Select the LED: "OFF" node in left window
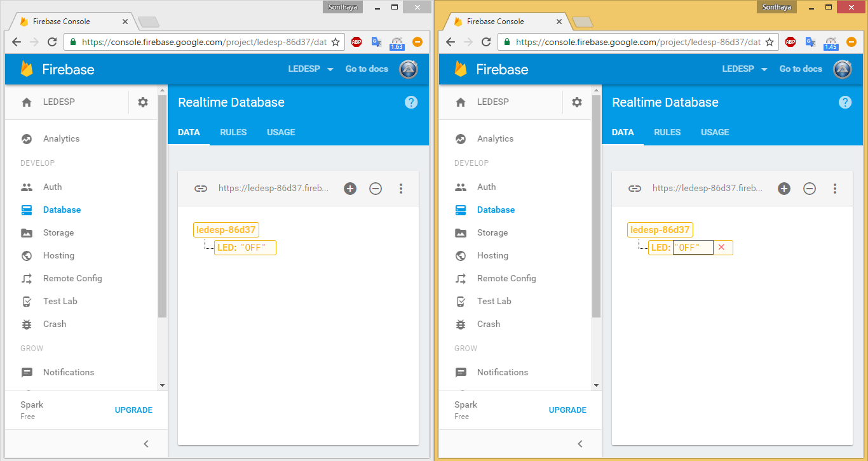The height and width of the screenshot is (461, 868). 245,248
